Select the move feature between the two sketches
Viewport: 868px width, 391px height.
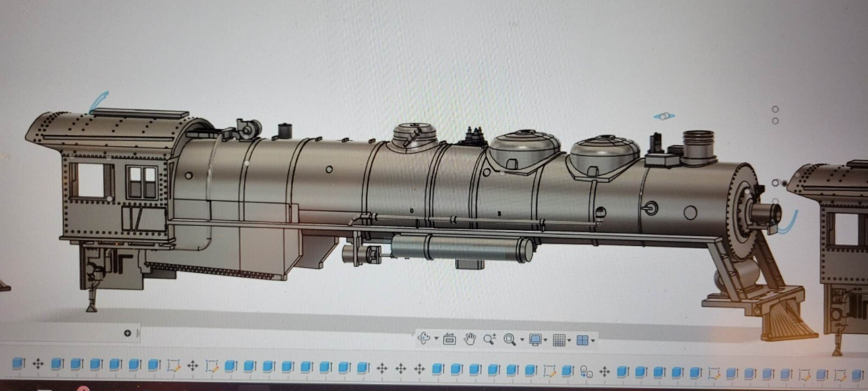(193, 365)
